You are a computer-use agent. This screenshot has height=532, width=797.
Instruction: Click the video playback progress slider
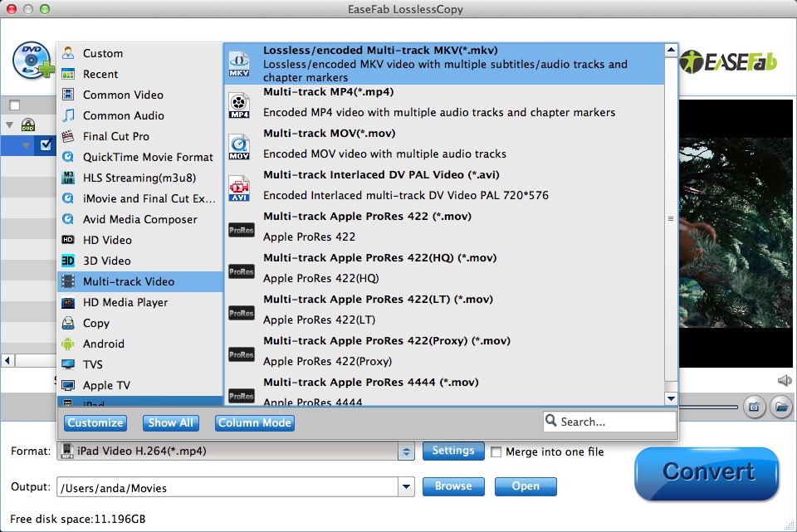(x=708, y=407)
